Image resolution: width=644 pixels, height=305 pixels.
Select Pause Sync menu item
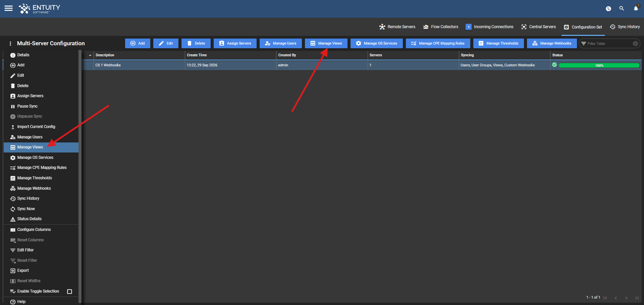tap(41, 106)
